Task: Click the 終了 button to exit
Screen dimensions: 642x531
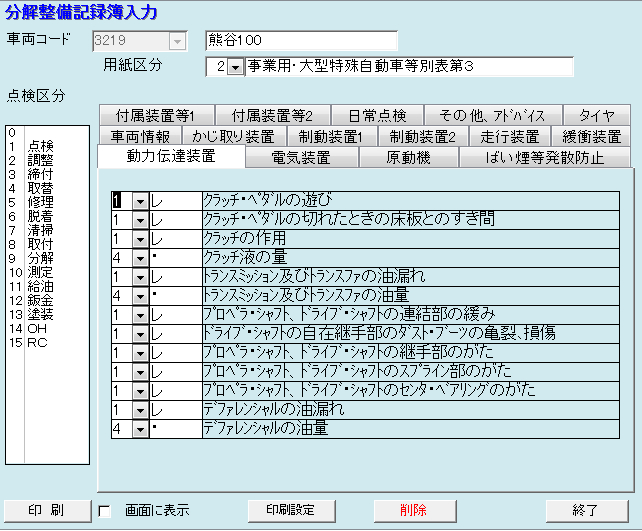Action: [586, 510]
